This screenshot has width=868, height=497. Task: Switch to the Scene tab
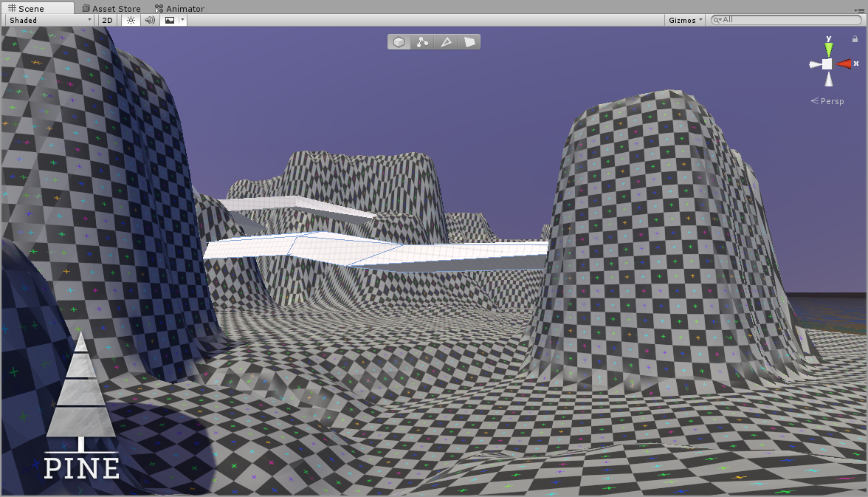(x=37, y=8)
